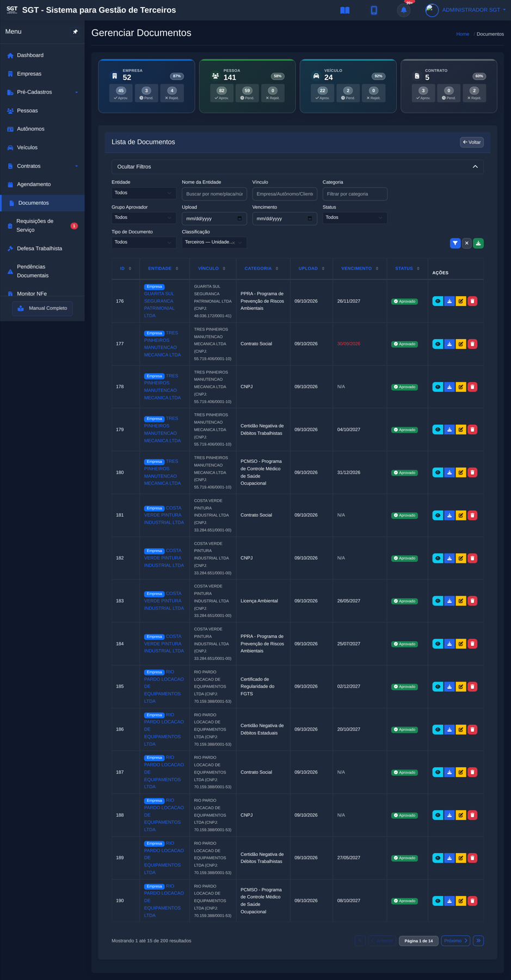Export list with the green download button
Image resolution: width=511 pixels, height=980 pixels.
[478, 243]
